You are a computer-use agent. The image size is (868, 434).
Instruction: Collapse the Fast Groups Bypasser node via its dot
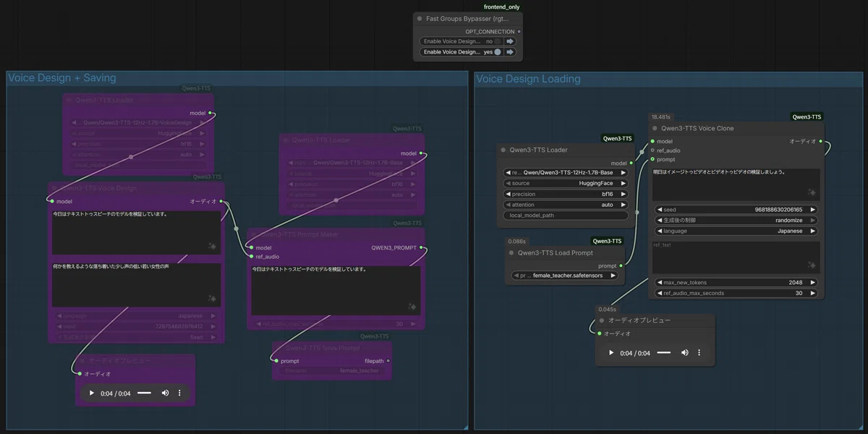(x=419, y=18)
